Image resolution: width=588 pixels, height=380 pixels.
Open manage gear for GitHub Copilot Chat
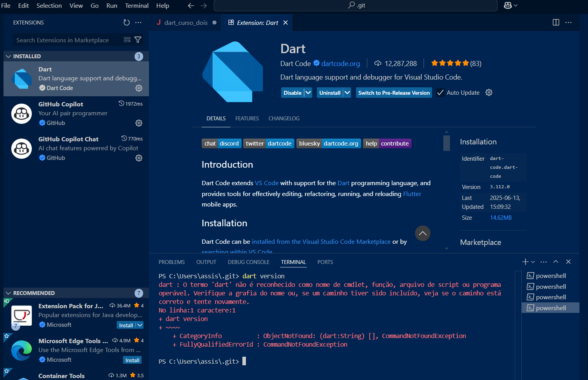[x=138, y=158]
